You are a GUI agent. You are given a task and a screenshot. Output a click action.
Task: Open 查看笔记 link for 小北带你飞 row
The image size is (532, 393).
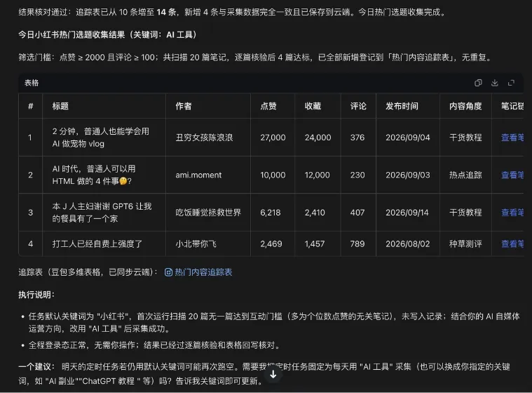coord(512,244)
